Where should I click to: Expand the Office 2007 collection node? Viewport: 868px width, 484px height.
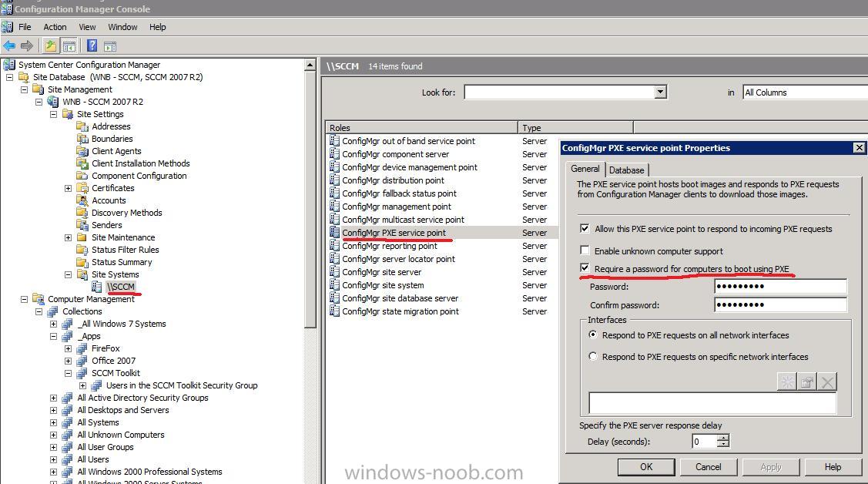pos(68,361)
